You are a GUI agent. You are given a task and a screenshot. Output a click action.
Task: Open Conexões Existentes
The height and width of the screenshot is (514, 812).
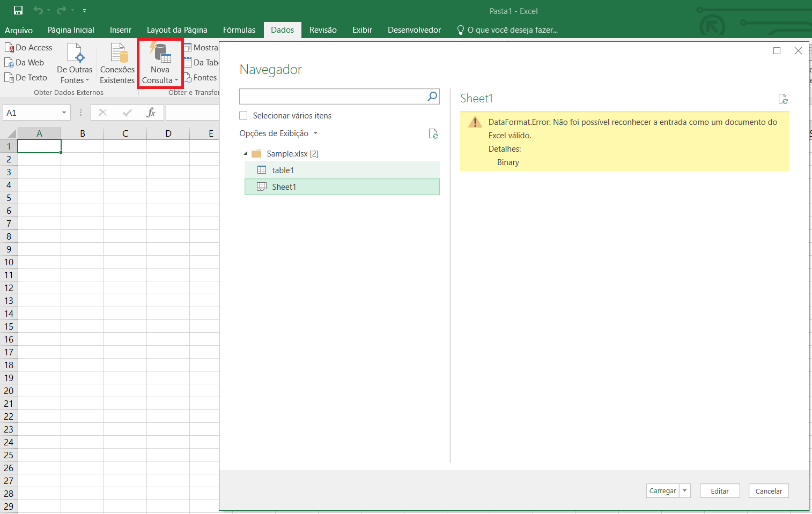click(117, 64)
